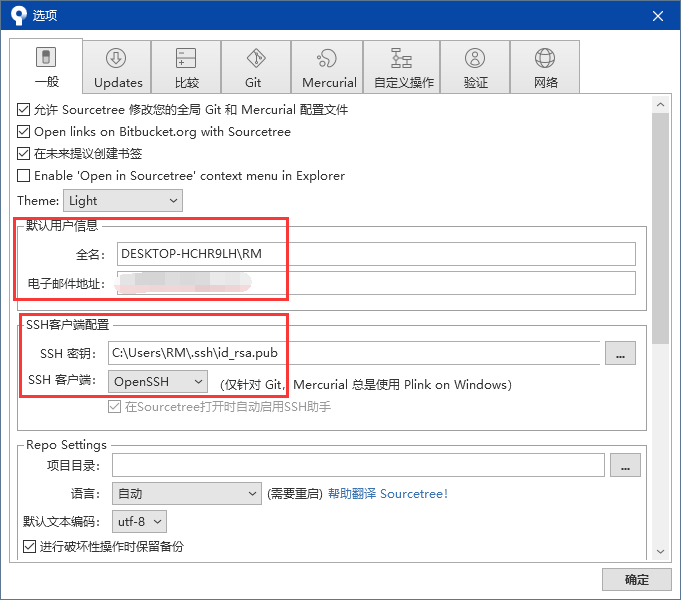The image size is (681, 600).
Task: Switch to the Mercurial tab label
Action: 329,83
